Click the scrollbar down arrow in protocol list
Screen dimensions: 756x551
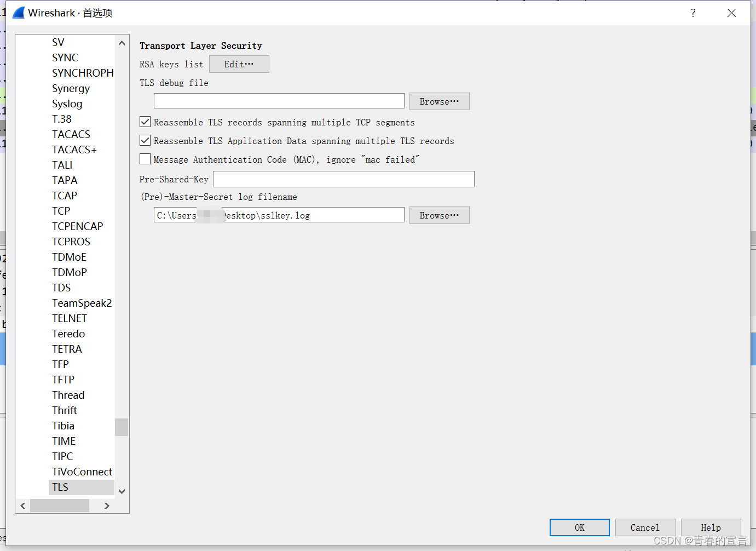122,491
